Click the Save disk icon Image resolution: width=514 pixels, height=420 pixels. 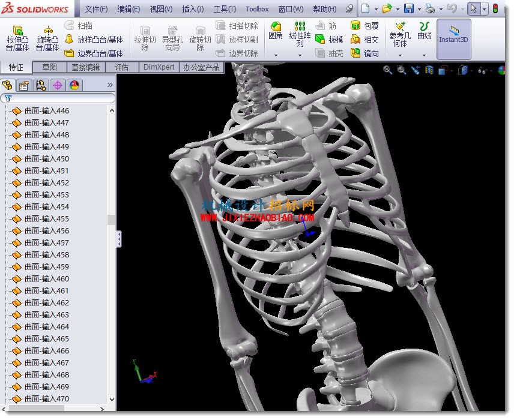409,8
